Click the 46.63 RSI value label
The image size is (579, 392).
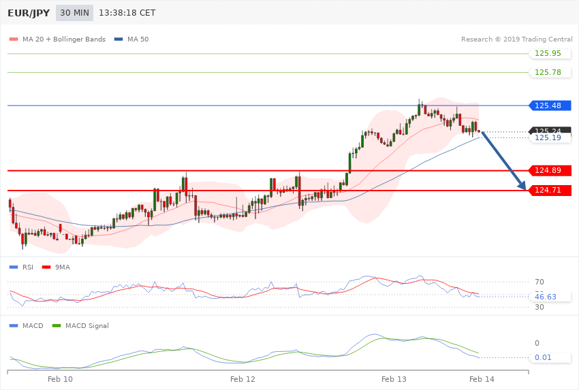pyautogui.click(x=550, y=297)
